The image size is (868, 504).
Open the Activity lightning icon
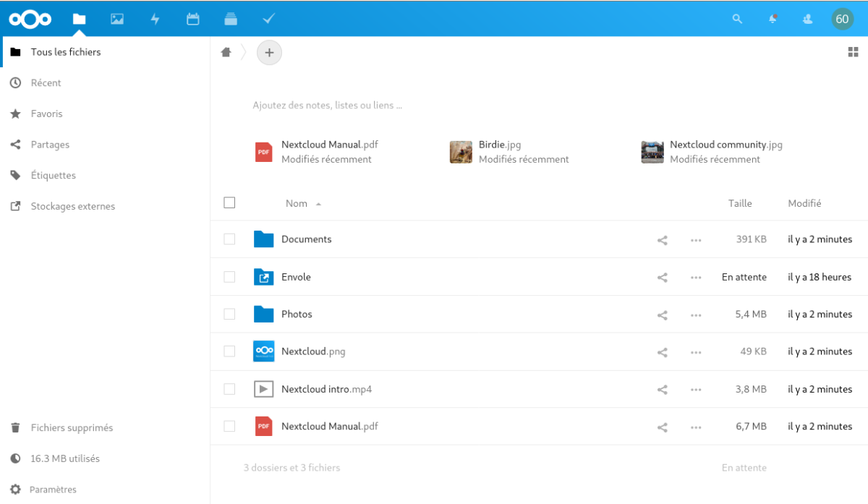tap(155, 20)
